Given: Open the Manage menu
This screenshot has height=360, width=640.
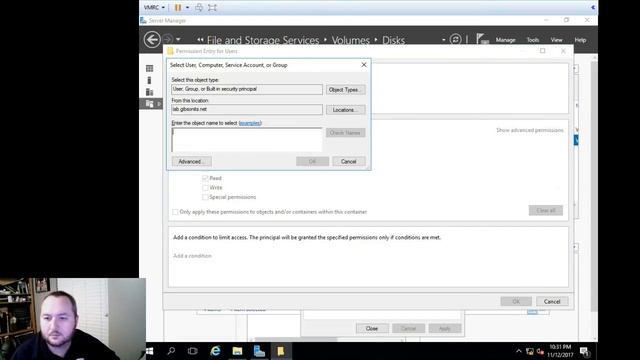Looking at the screenshot, I should (505, 40).
